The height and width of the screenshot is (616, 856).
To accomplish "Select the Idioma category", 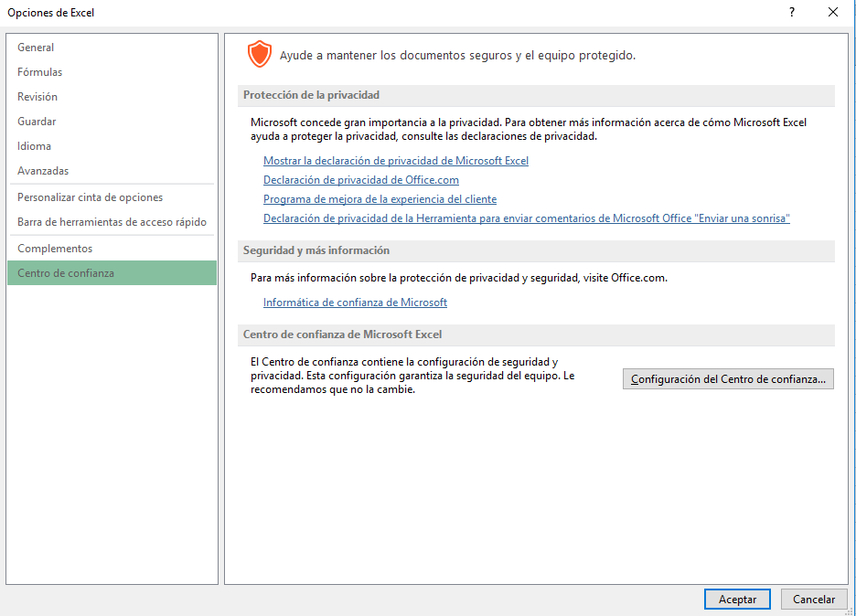I will [x=112, y=146].
